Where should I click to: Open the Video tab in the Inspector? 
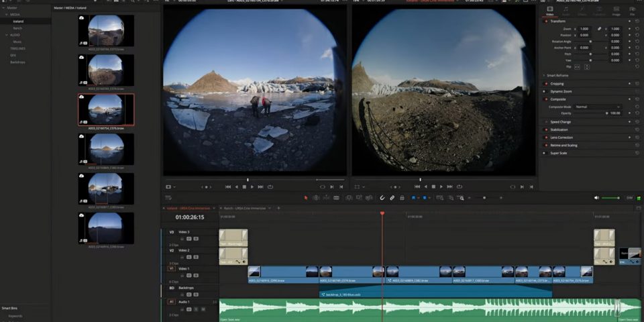point(550,11)
